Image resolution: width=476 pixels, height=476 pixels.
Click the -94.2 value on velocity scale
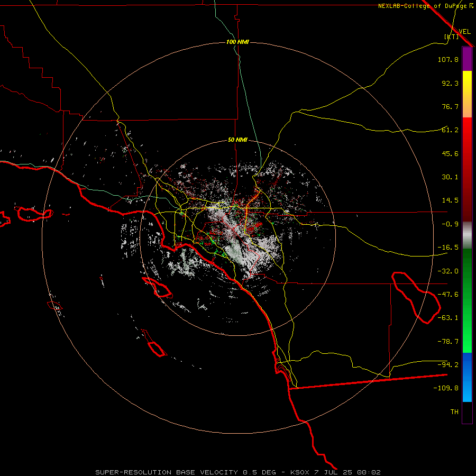click(x=448, y=365)
